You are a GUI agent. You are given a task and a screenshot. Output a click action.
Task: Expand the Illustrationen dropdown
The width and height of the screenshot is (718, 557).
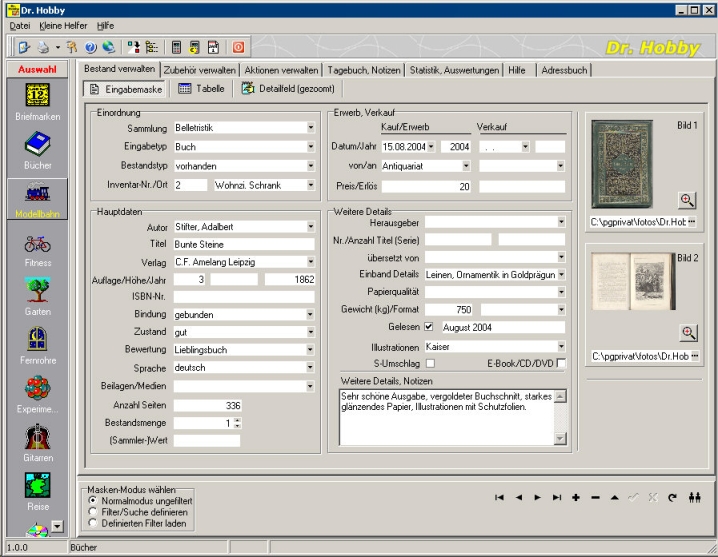pos(559,346)
